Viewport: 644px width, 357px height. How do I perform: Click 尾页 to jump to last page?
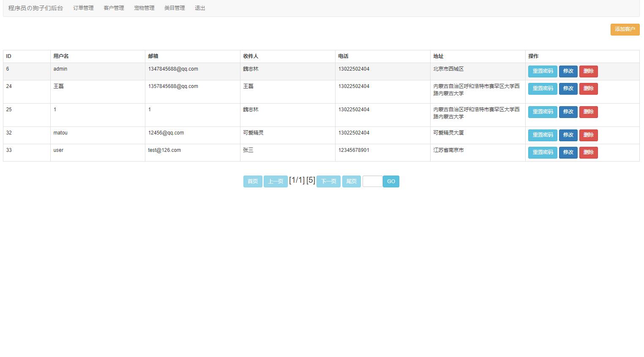[x=351, y=181]
